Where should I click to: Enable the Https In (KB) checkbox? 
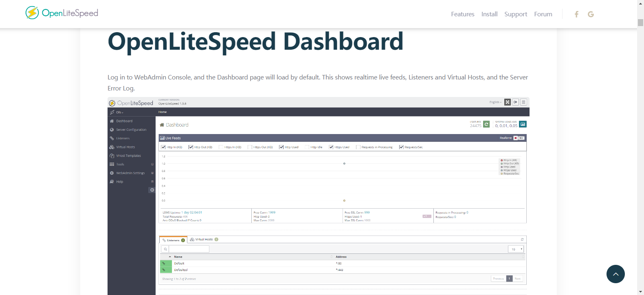(221, 147)
